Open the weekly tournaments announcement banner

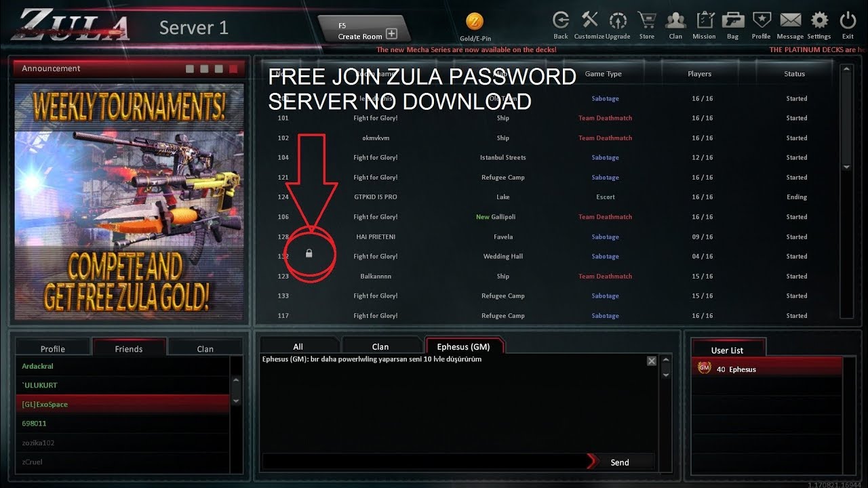(x=130, y=202)
